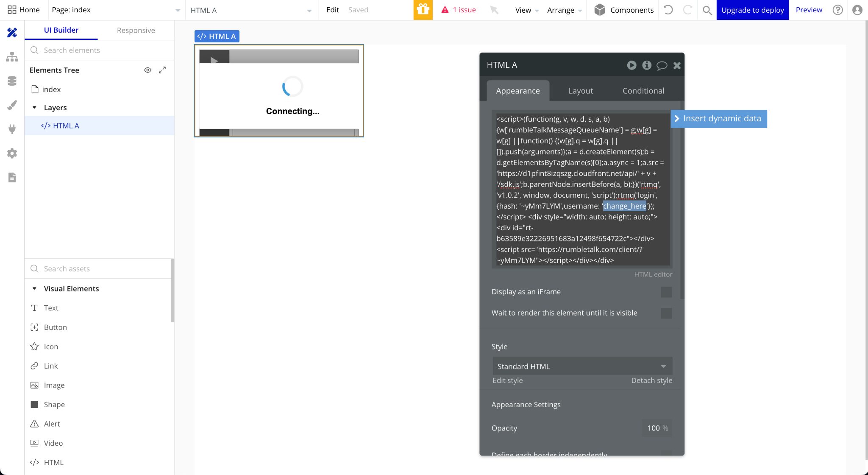The height and width of the screenshot is (475, 868).
Task: Collapse the Layers tree section
Action: (35, 108)
